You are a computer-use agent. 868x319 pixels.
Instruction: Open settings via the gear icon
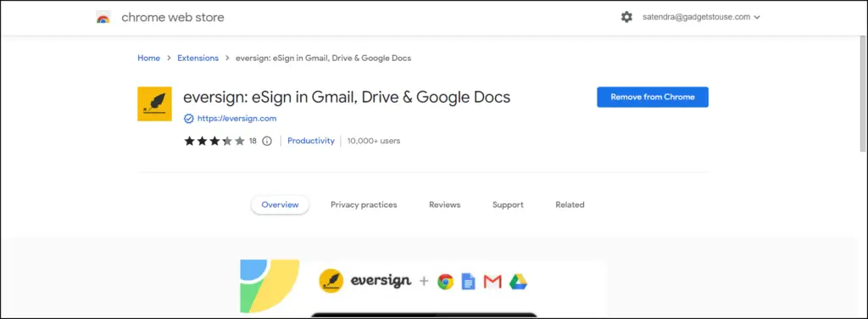click(626, 17)
